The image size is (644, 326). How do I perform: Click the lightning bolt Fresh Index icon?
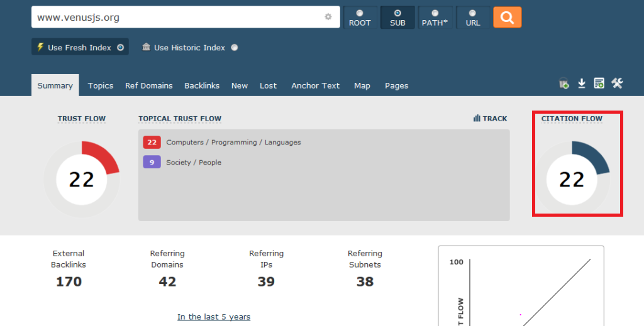(x=40, y=46)
